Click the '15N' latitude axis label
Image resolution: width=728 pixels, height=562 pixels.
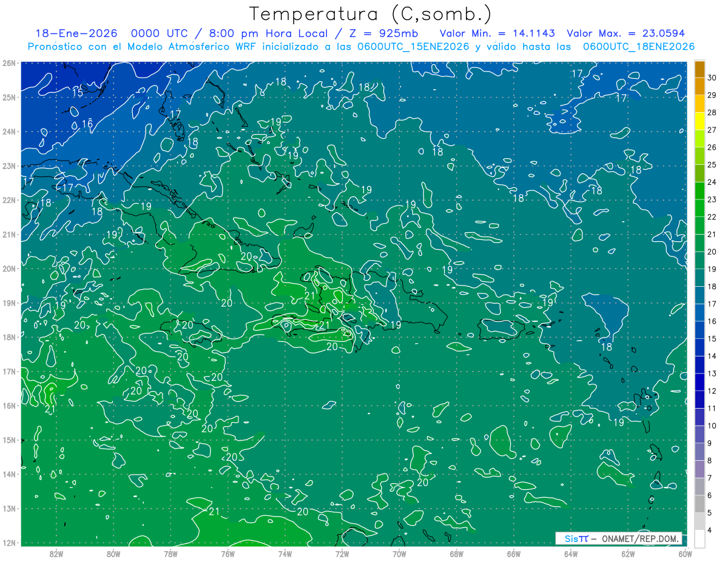click(10, 440)
